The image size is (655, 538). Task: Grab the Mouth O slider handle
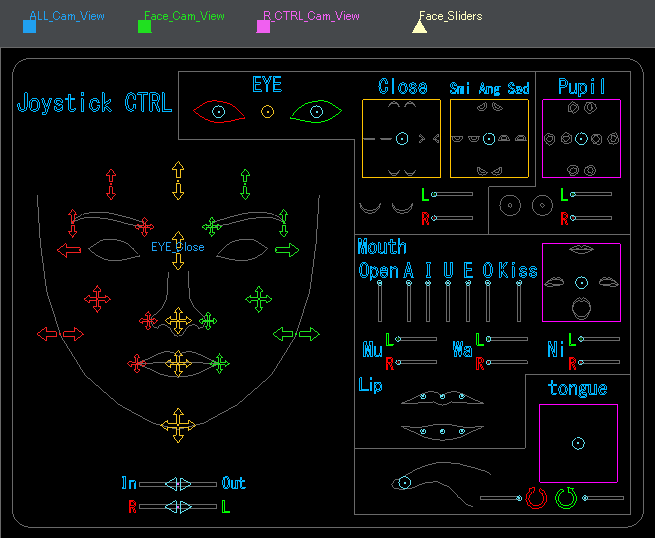(487, 283)
